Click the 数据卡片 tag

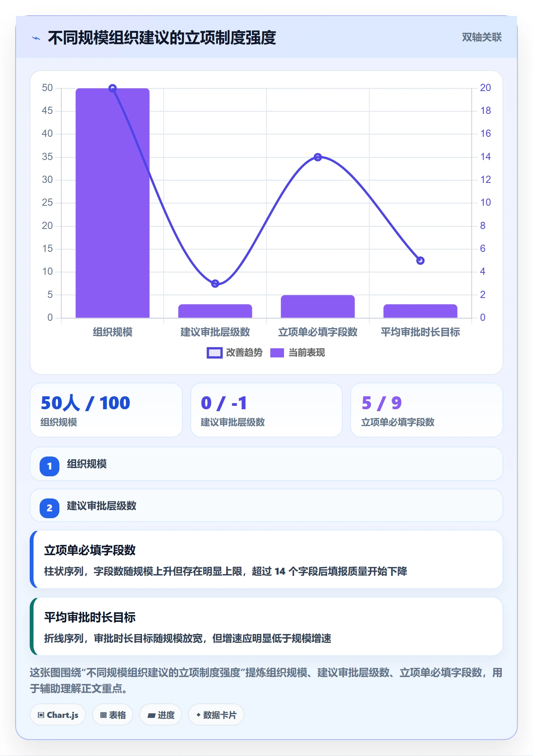point(216,715)
